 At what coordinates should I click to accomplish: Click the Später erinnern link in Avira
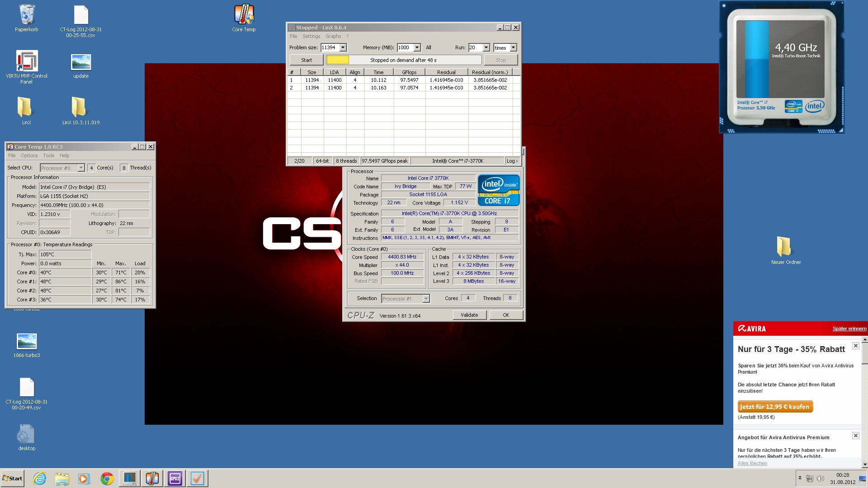849,328
